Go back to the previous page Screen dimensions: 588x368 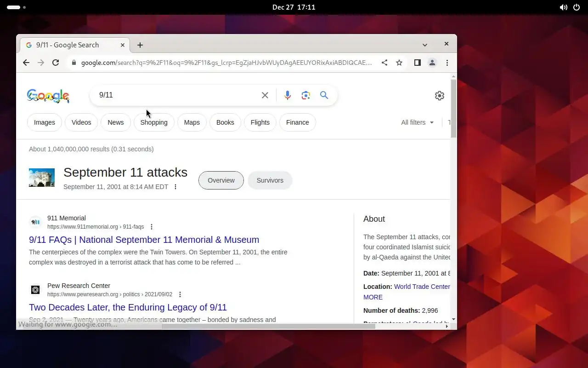[26, 63]
